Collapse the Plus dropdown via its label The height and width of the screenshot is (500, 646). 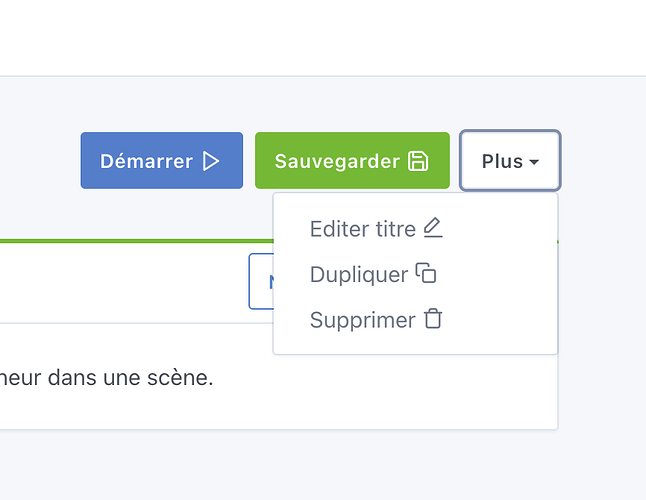click(x=501, y=161)
